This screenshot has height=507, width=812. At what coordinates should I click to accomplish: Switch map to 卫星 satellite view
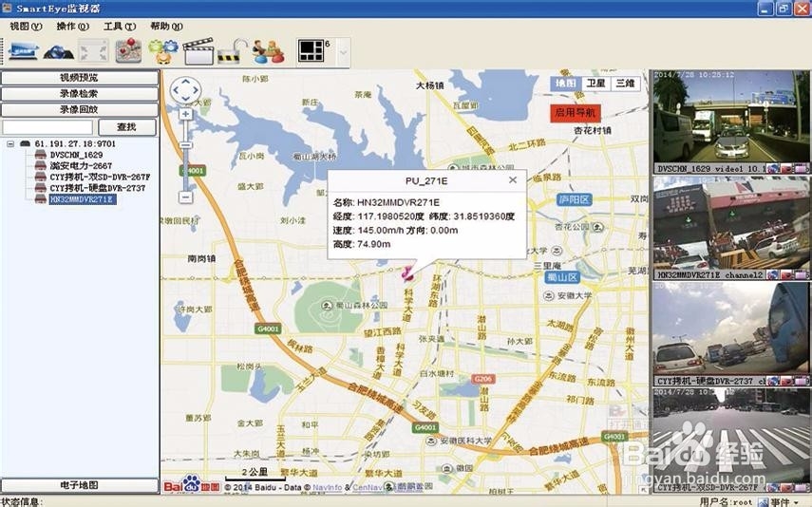click(x=595, y=84)
